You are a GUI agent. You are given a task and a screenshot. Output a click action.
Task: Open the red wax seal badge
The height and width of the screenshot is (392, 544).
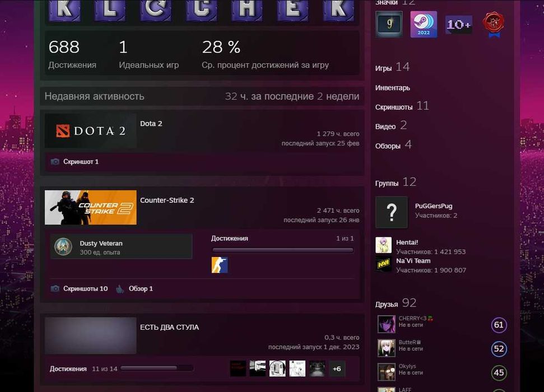click(x=493, y=24)
